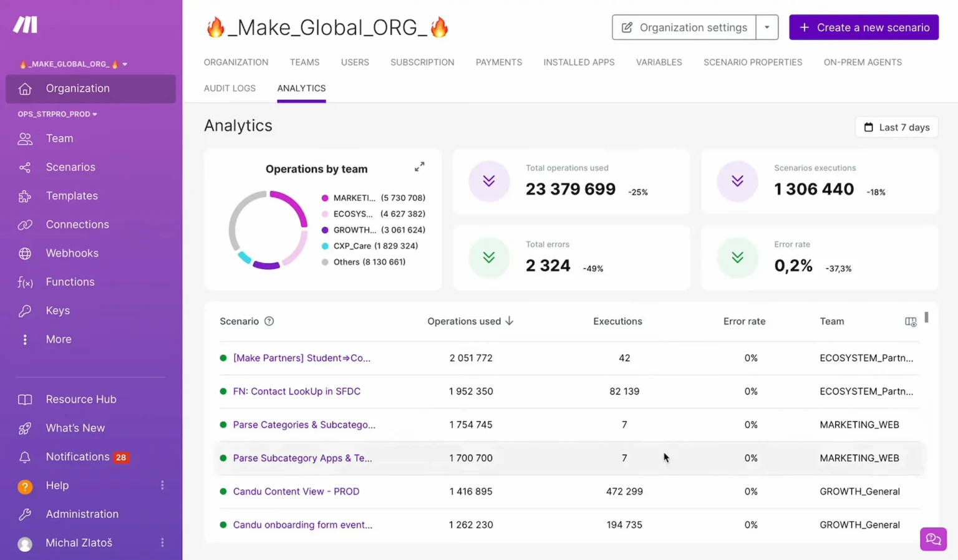Expand the OPS_STRPRO_PROD team selector
The image size is (958, 560).
pos(57,113)
